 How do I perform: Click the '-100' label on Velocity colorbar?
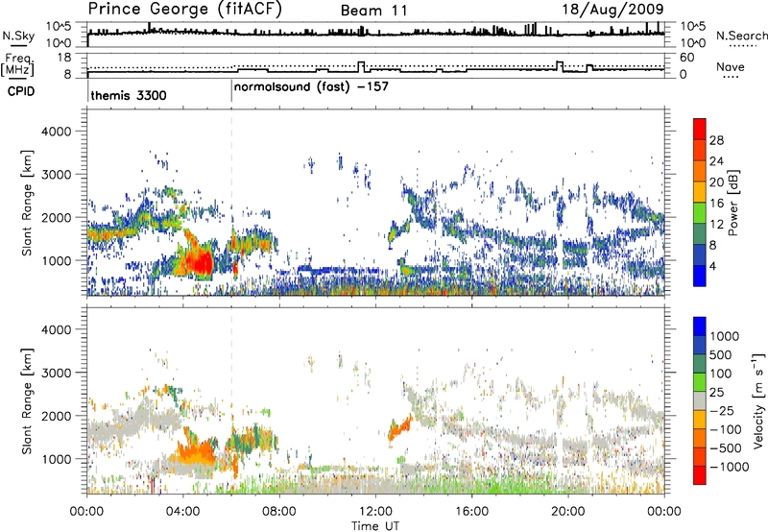(726, 429)
